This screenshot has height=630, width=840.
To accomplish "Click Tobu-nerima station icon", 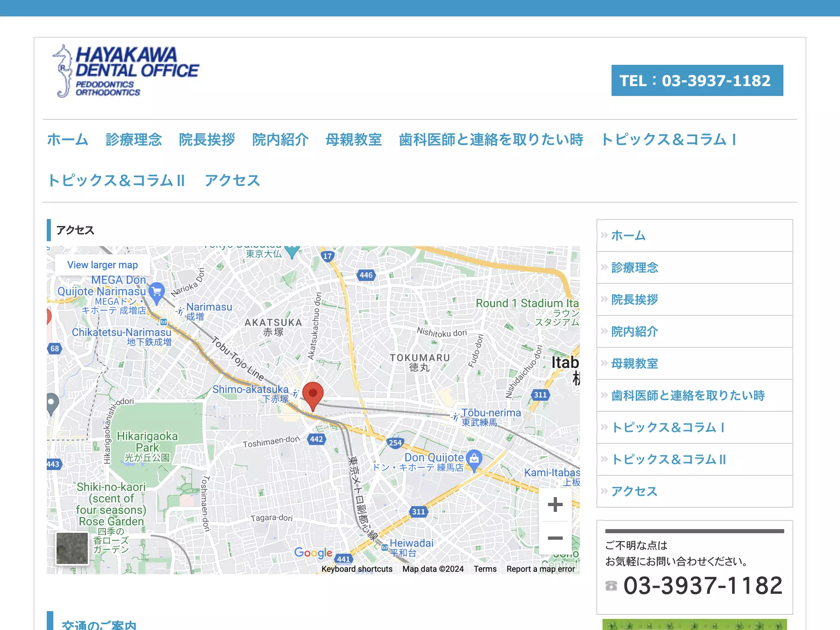I will 455,417.
